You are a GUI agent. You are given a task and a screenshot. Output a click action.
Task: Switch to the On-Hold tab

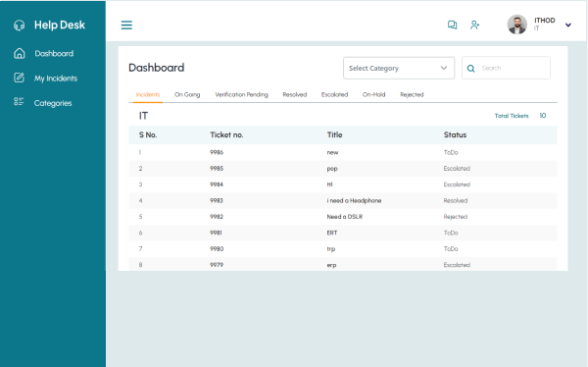coord(374,94)
